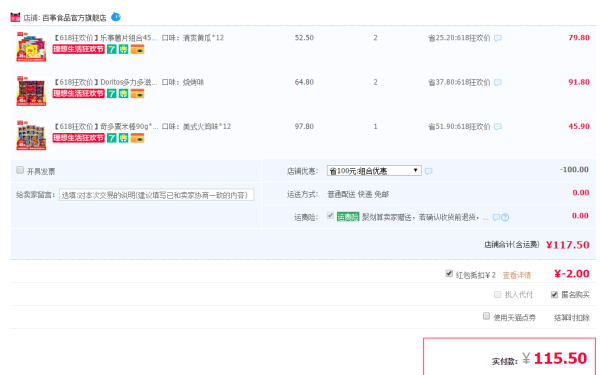The image size is (600, 375).
Task: Click green shield icon under Doritos
Action: [x=123, y=94]
